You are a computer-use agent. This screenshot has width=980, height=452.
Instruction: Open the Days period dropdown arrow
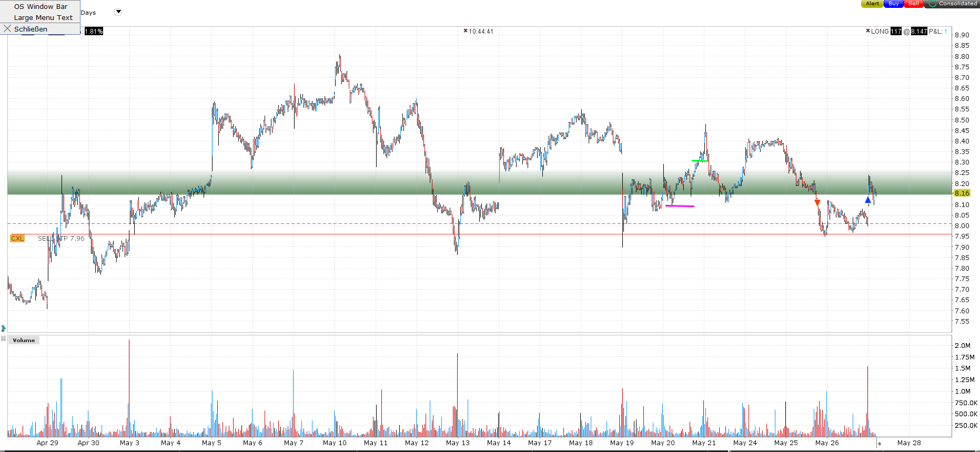[x=118, y=12]
